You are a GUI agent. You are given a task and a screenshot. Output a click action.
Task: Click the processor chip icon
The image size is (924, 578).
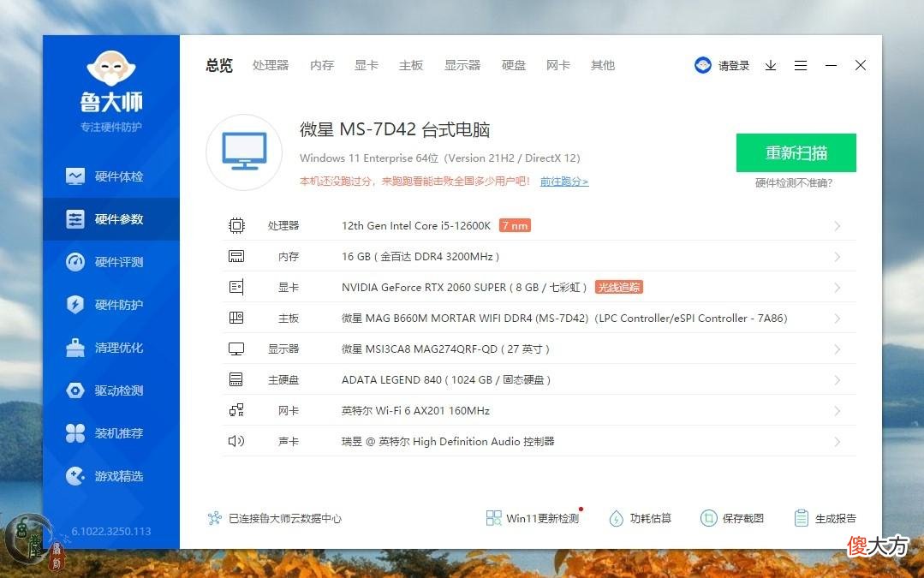pyautogui.click(x=236, y=226)
